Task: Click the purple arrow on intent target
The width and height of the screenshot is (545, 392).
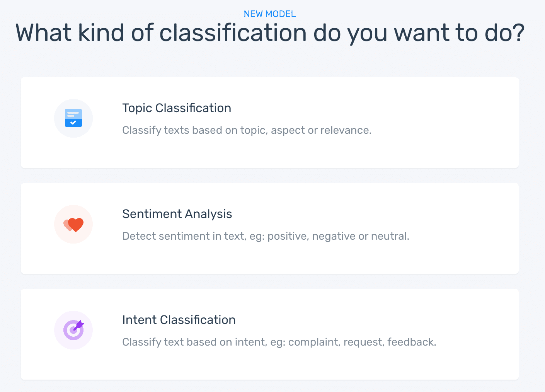Action: click(79, 325)
